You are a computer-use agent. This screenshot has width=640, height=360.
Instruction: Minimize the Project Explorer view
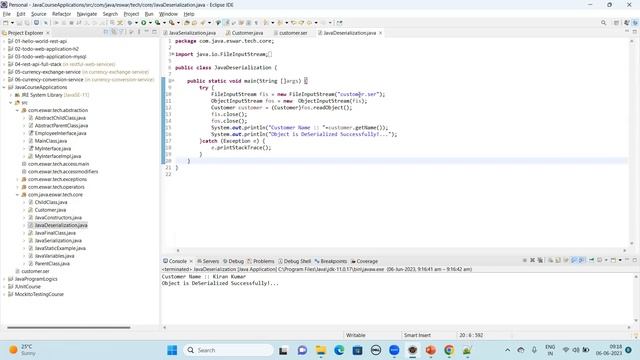click(x=147, y=32)
